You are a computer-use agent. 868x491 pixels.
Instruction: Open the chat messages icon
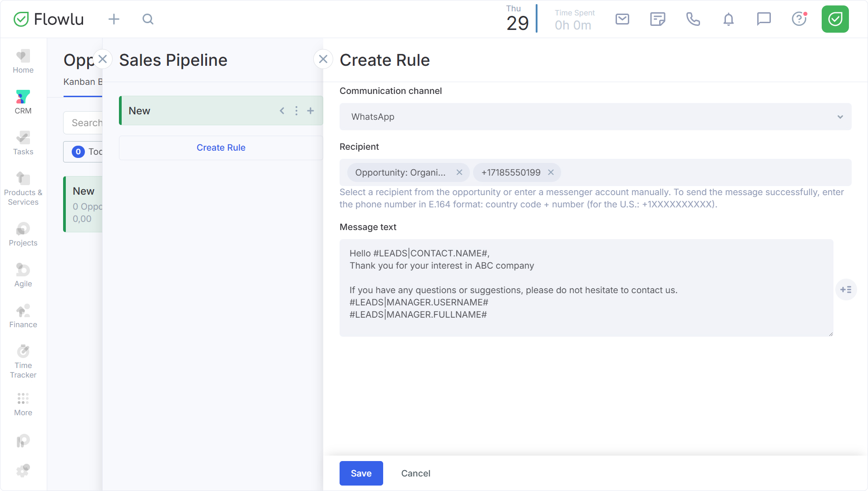tap(764, 19)
